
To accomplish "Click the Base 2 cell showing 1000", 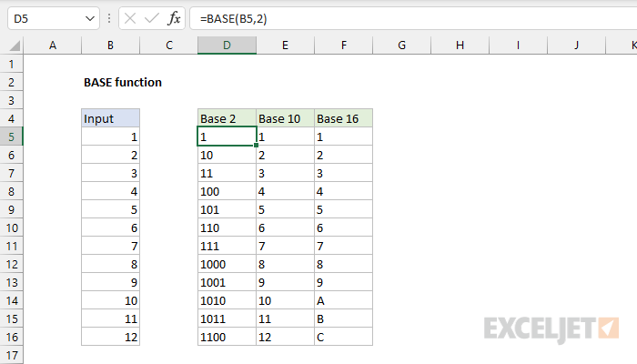I will point(227,265).
